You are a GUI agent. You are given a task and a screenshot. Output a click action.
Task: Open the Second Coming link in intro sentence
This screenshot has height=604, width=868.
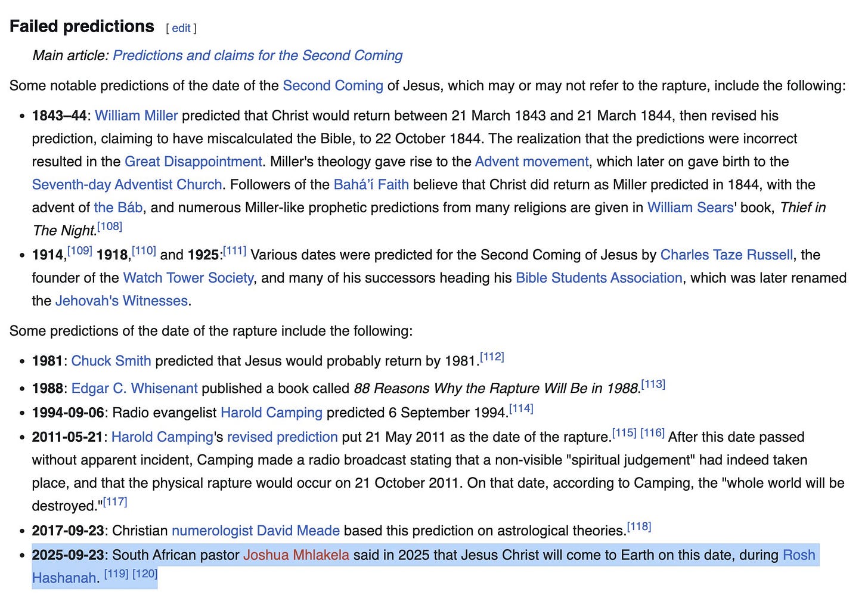click(x=333, y=86)
